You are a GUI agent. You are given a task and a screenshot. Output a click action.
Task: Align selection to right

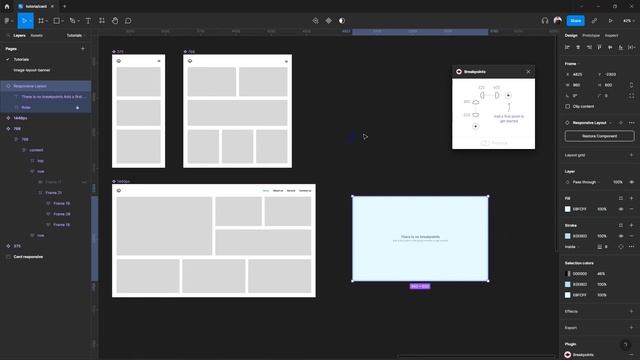click(x=589, y=47)
